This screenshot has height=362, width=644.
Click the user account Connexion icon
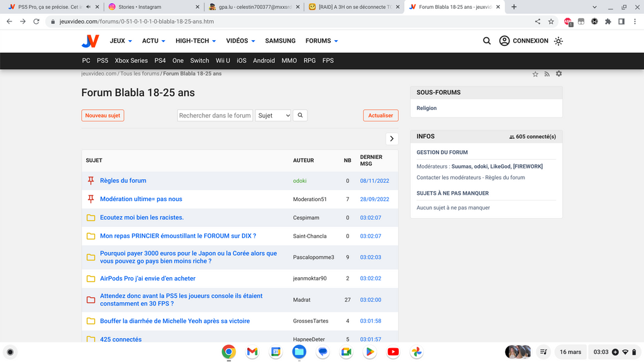point(504,41)
